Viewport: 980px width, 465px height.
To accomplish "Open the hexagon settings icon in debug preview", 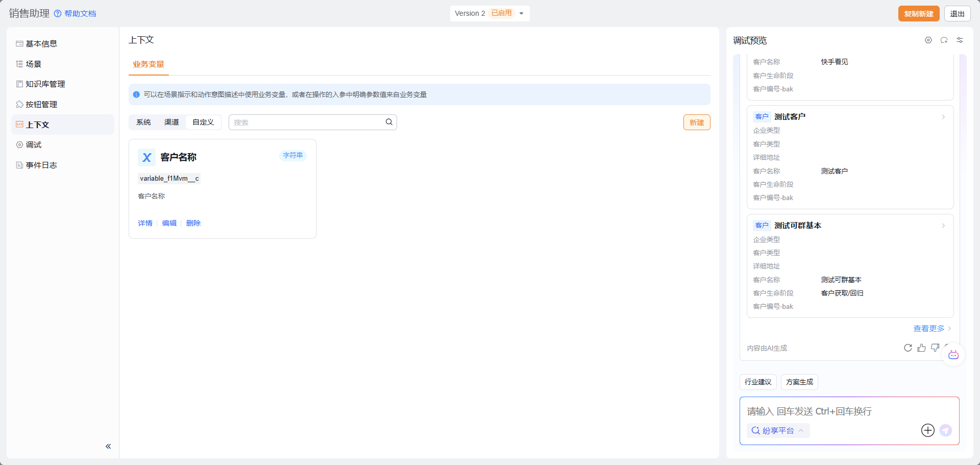I will tap(928, 40).
